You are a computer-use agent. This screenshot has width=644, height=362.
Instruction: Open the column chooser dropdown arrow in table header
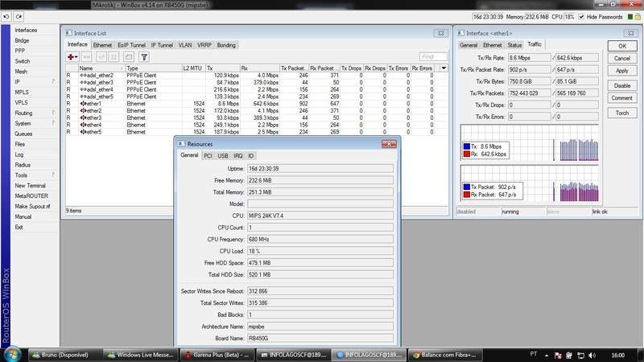(x=444, y=68)
